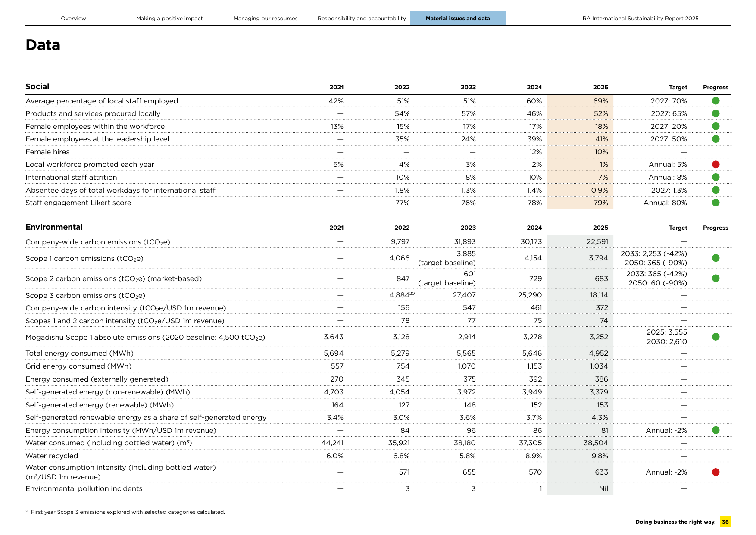Click the Progress column header in Social table
The width and height of the screenshot is (756, 535).
click(x=715, y=87)
